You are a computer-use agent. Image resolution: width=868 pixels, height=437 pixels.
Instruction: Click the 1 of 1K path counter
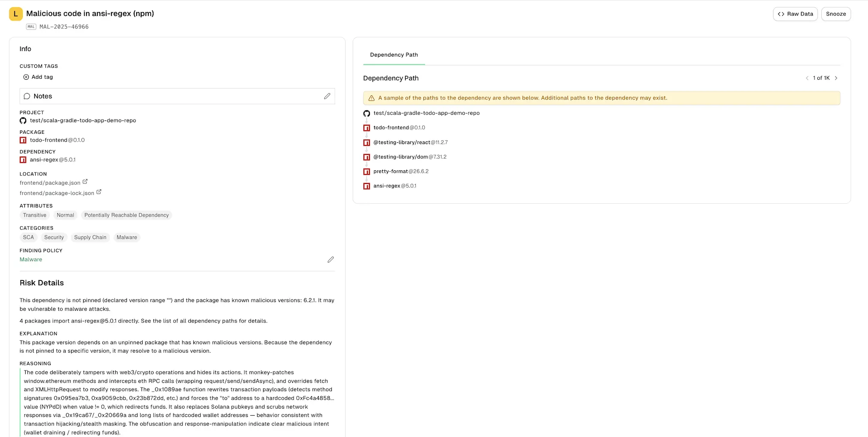coord(821,78)
